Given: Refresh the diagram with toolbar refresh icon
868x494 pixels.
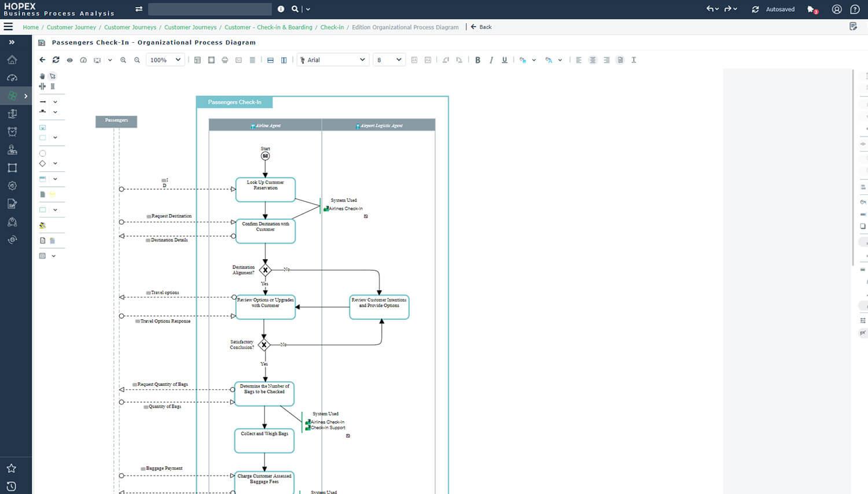Looking at the screenshot, I should tap(56, 60).
